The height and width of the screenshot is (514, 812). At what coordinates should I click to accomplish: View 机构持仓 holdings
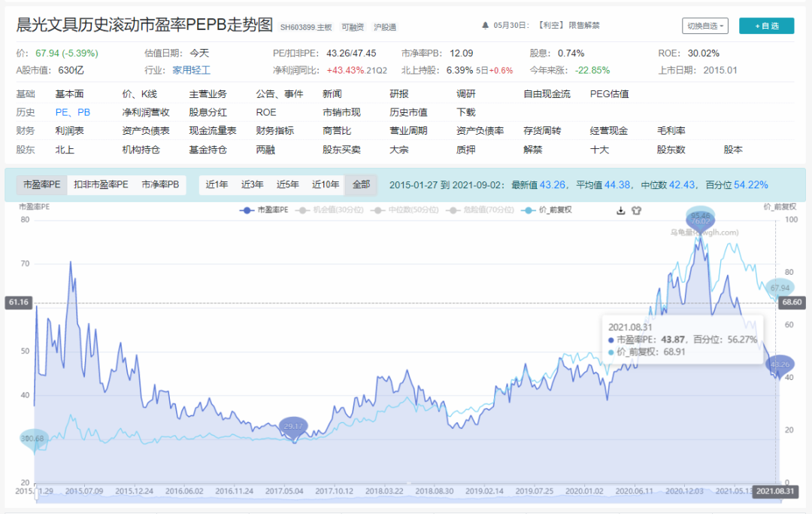click(x=141, y=150)
